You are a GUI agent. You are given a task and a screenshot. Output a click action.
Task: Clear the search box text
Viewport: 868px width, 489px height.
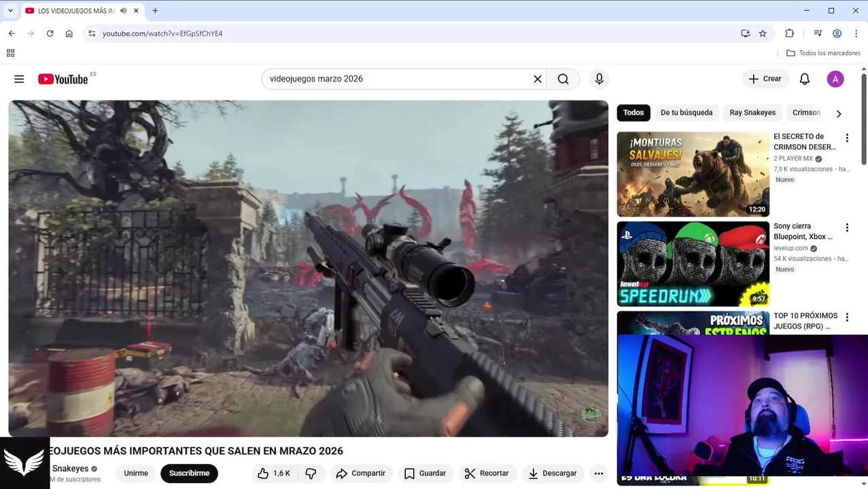(x=538, y=79)
